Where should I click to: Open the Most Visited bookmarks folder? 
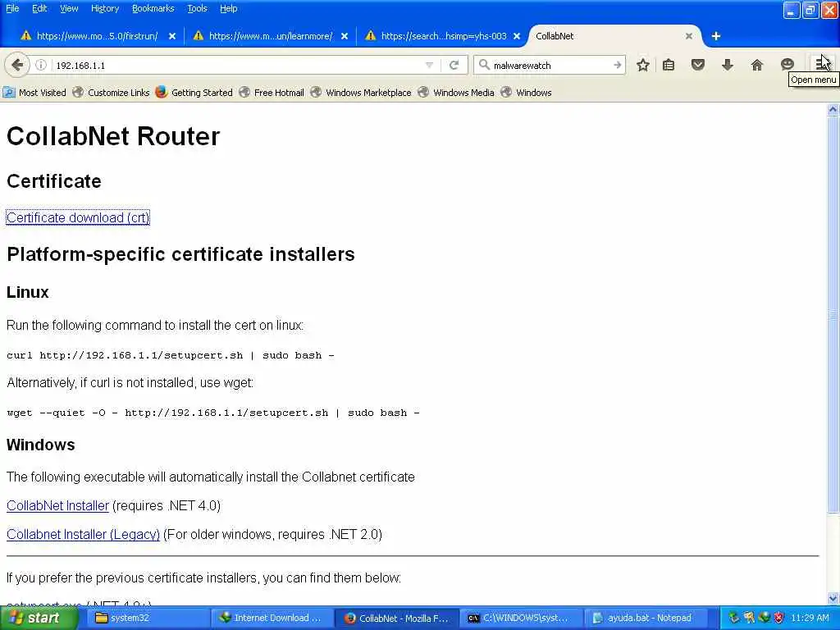[x=34, y=92]
